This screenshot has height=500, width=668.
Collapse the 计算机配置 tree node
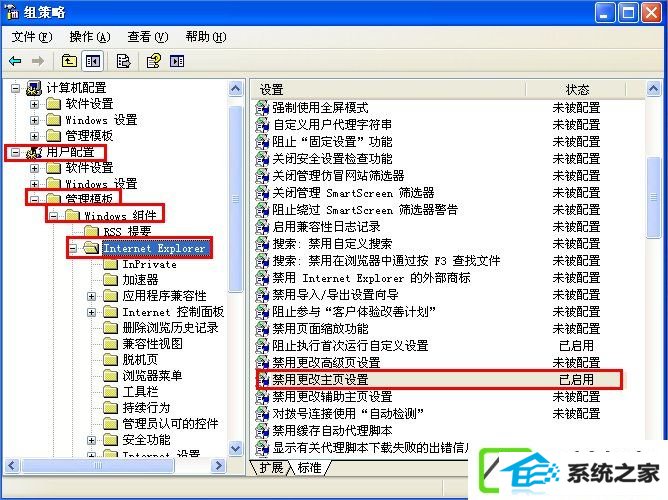coord(15,88)
